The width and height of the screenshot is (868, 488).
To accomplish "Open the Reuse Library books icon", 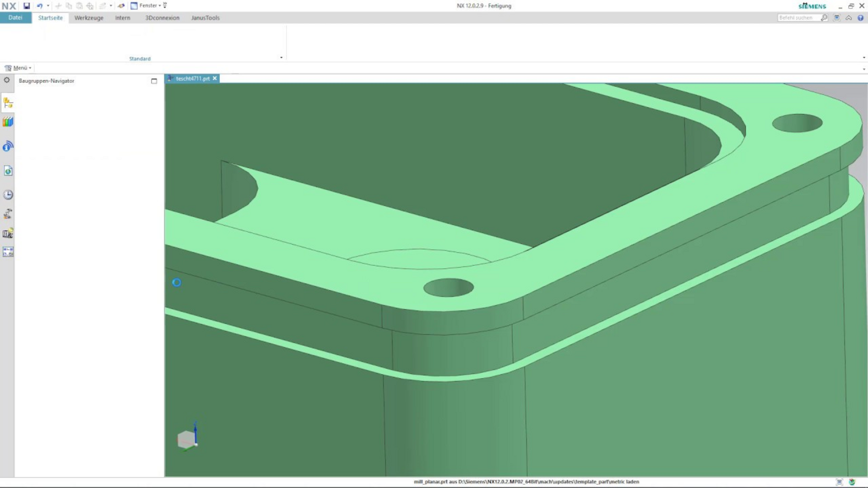I will point(8,122).
